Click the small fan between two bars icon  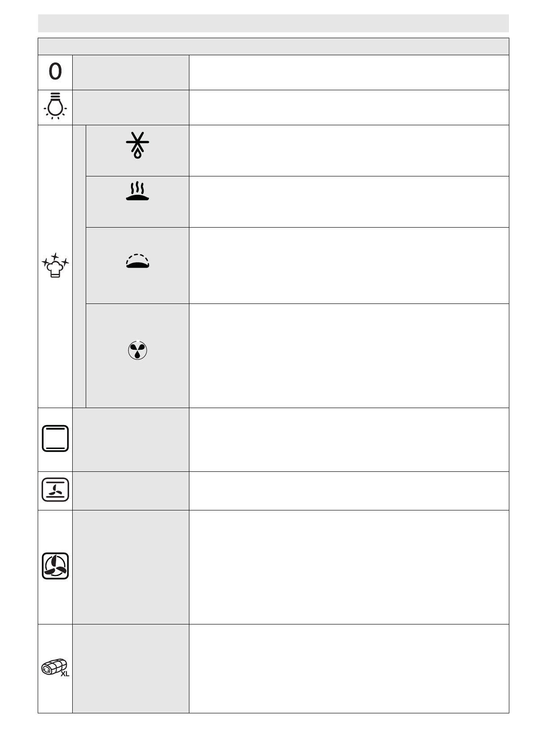tap(55, 490)
